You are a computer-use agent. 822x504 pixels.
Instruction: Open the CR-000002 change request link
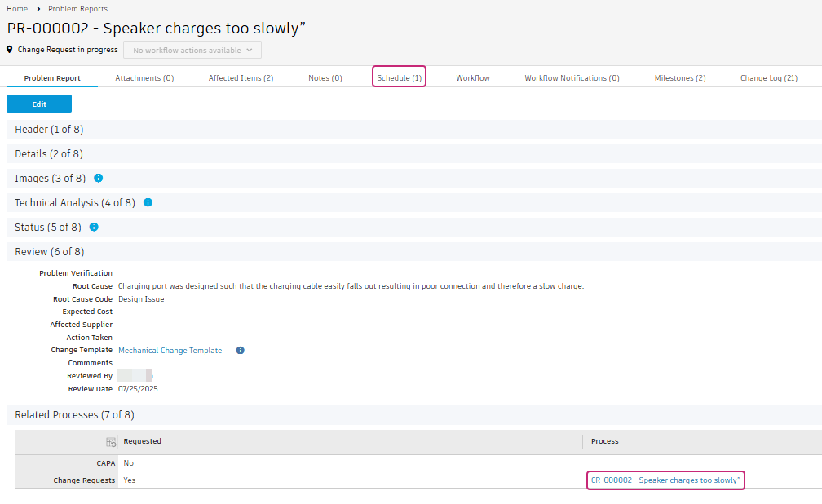point(665,480)
